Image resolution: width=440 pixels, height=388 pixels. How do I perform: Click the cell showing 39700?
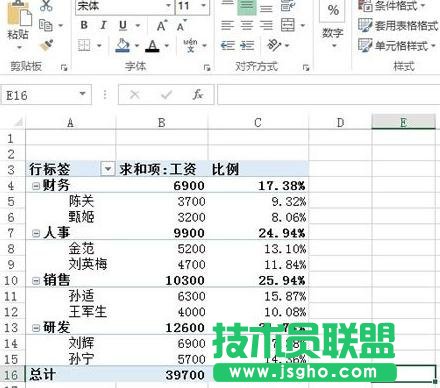point(162,374)
